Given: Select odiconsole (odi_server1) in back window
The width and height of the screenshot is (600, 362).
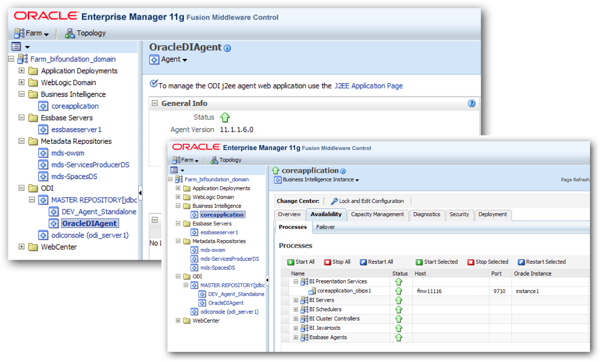Looking at the screenshot, I should pyautogui.click(x=90, y=235).
